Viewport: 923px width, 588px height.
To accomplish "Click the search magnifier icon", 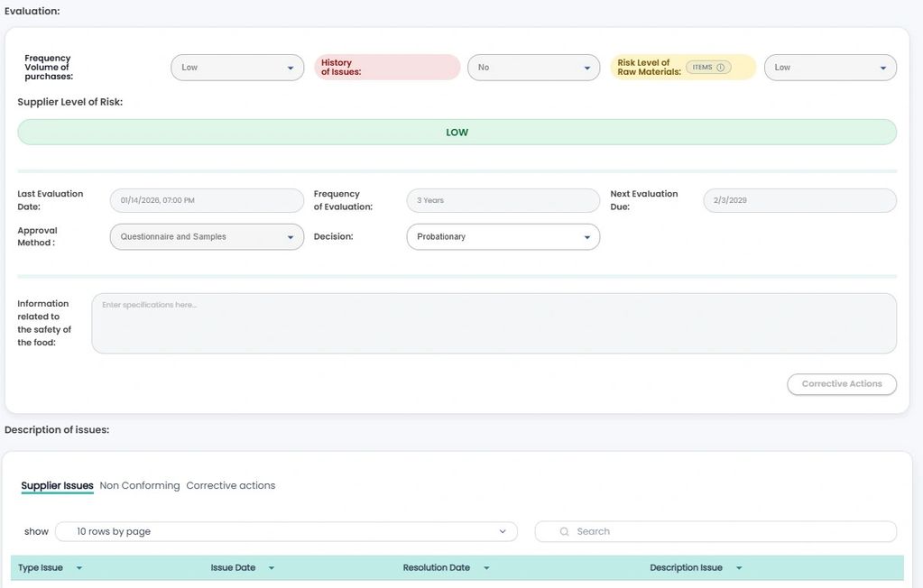I will click(564, 532).
